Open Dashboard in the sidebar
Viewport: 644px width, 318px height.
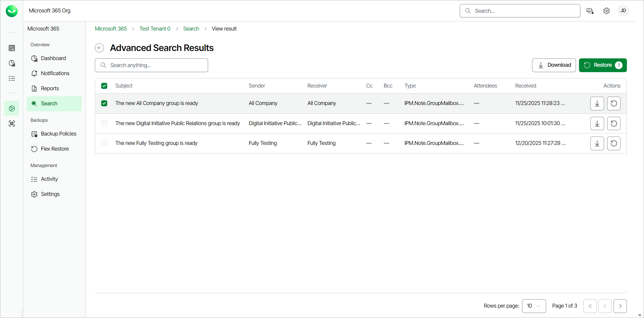(54, 58)
